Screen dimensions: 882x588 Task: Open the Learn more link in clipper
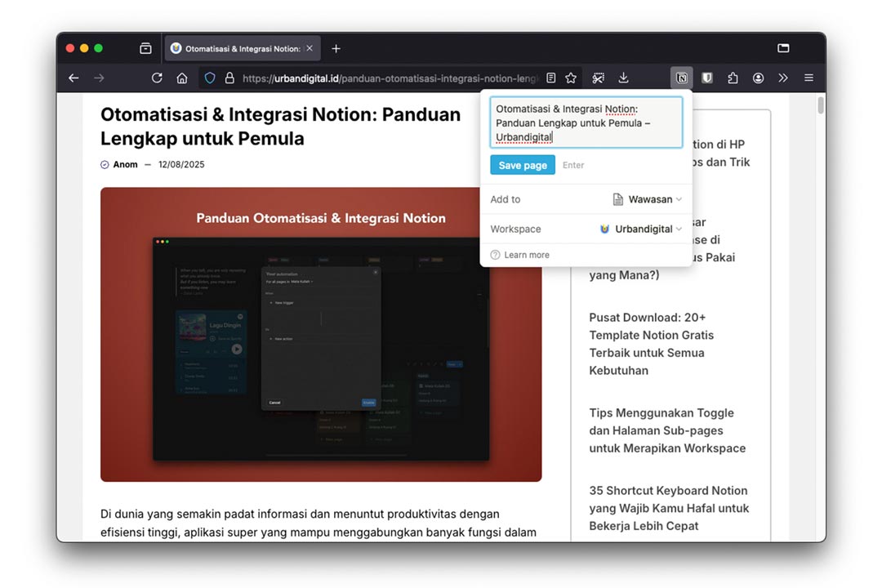pyautogui.click(x=526, y=255)
